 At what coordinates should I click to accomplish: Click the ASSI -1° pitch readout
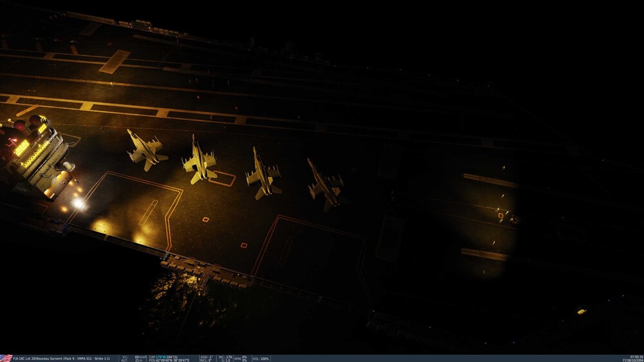[x=206, y=357]
